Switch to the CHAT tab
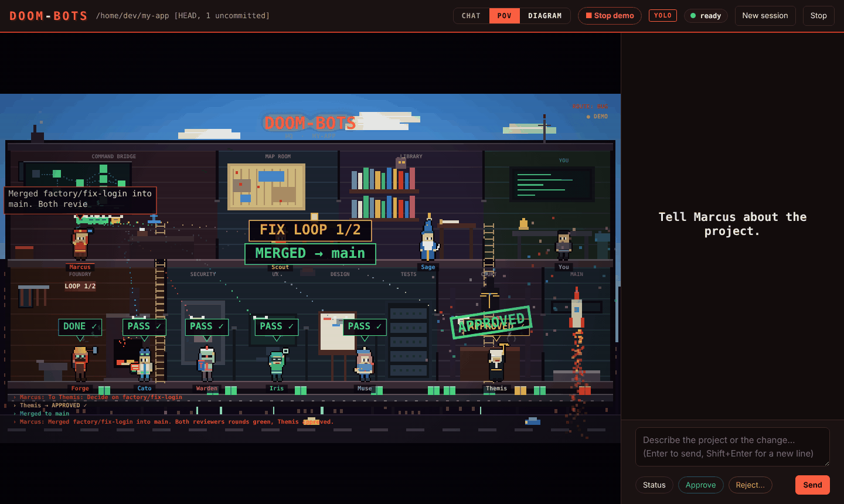Screen dimensions: 844x504 point(471,16)
